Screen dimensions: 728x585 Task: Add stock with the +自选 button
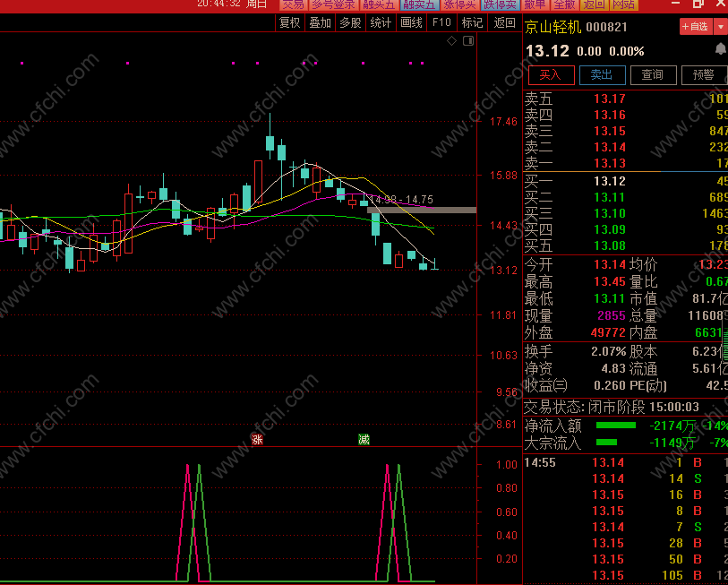click(696, 27)
